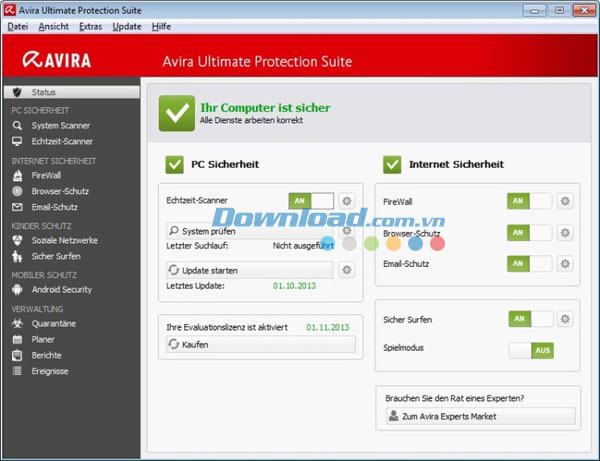Viewport: 600px width, 461px height.
Task: Open the Update menu
Action: tap(127, 26)
